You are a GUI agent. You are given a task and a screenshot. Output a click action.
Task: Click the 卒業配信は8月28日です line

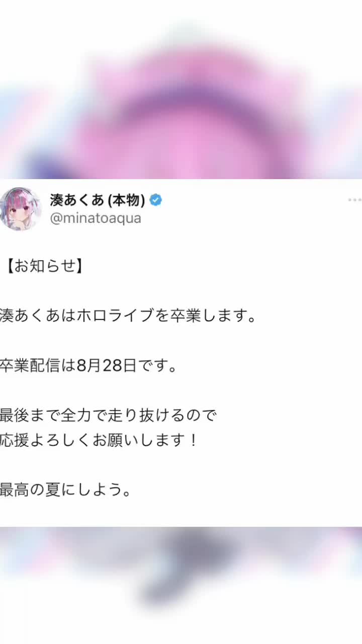point(89,366)
